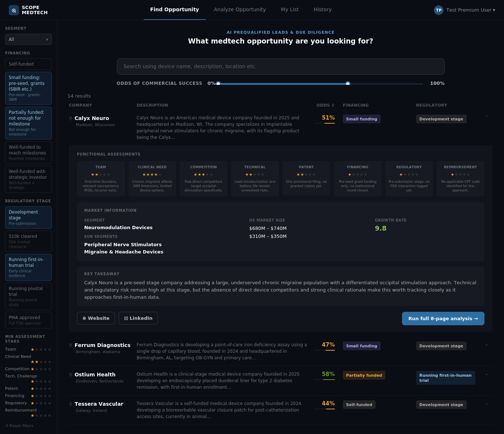Click the Neuromodulation Devices segment text
Viewport: 504px width, 434px height.
pos(118,228)
